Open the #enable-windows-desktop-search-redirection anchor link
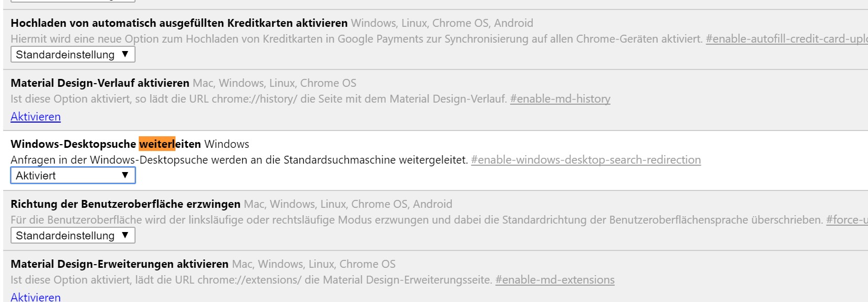Screen dimensions: 868x302 click(586, 160)
